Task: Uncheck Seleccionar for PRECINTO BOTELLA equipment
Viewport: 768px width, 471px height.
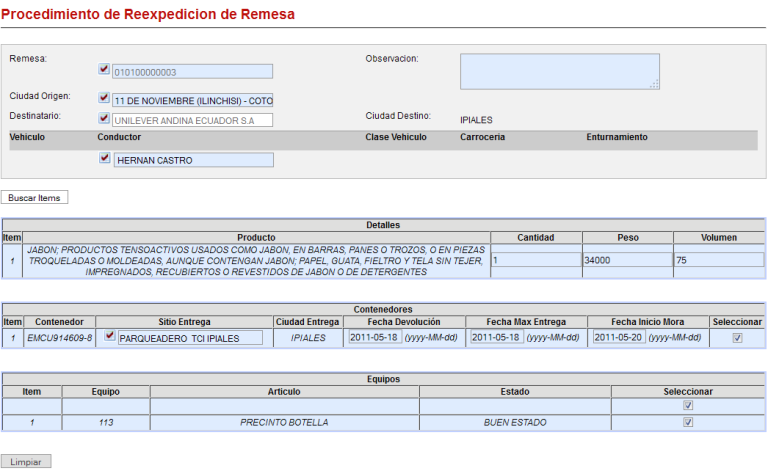Action: pyautogui.click(x=687, y=423)
